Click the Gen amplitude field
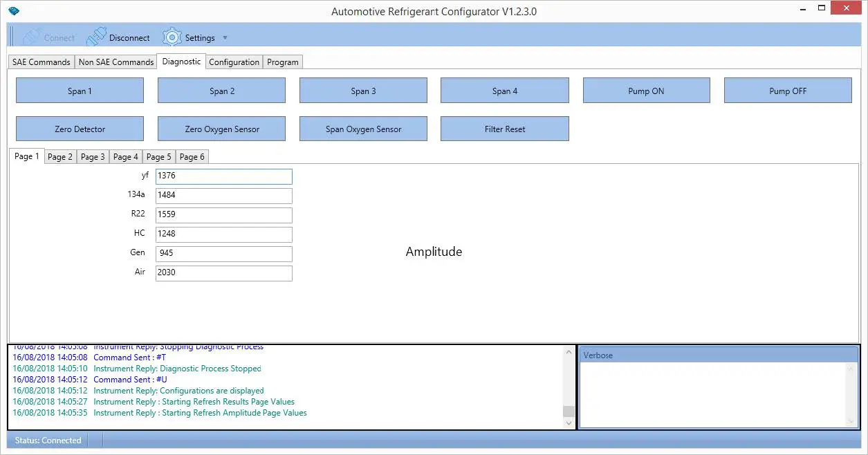868x455 pixels. 224,254
